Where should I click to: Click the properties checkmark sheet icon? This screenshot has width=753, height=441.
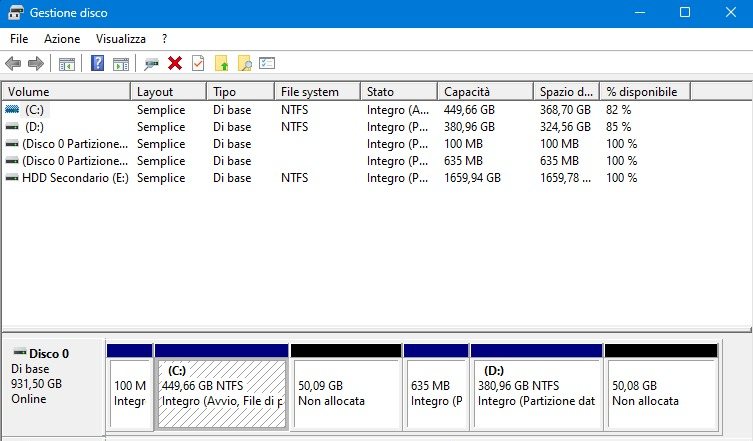198,63
